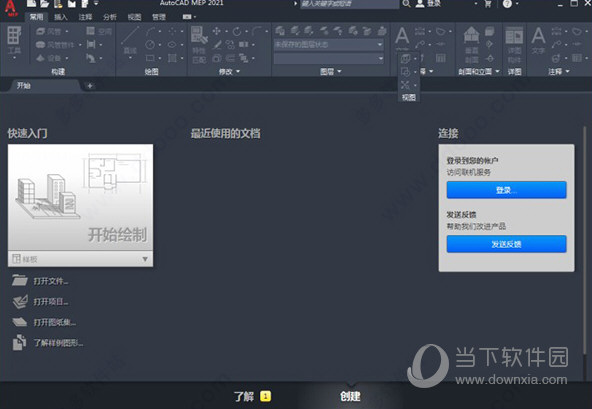Open the arrow next to the help icon
592x409 pixels.
(x=517, y=4)
